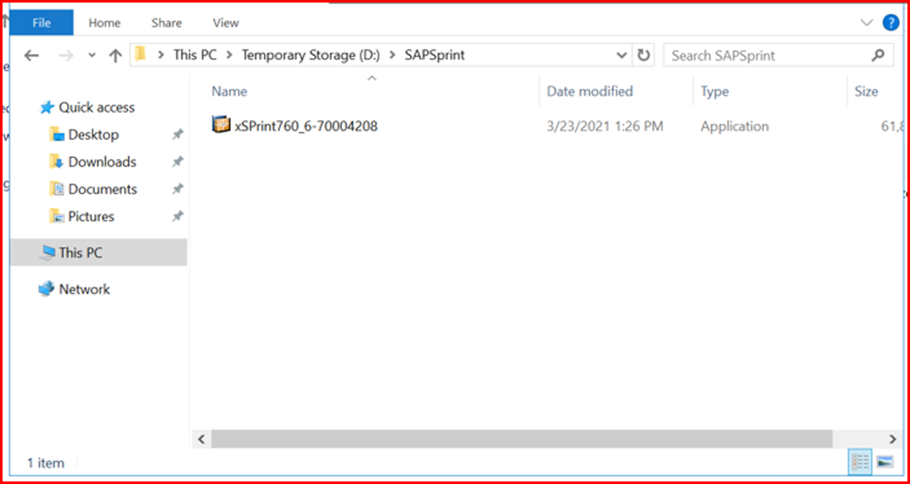Image resolution: width=910 pixels, height=484 pixels.
Task: Click the Back navigation arrow
Action: coord(31,56)
